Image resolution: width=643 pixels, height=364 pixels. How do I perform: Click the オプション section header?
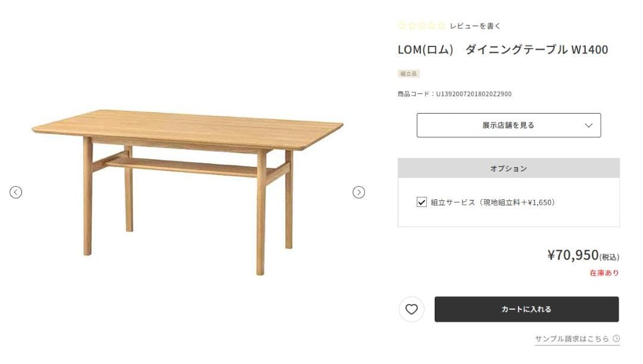click(508, 168)
